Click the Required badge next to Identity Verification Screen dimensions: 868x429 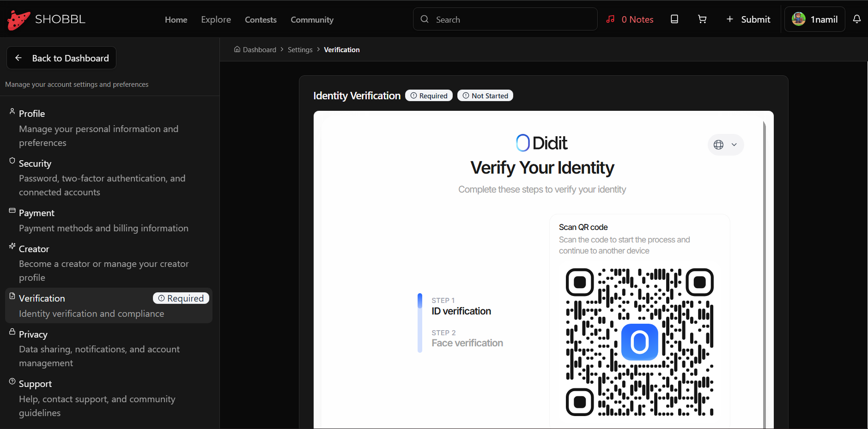(429, 95)
